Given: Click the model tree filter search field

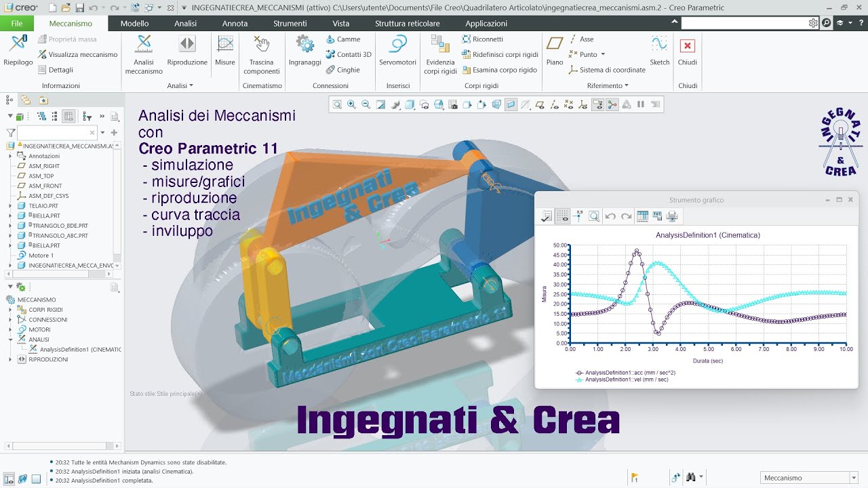Looking at the screenshot, I should [x=57, y=133].
